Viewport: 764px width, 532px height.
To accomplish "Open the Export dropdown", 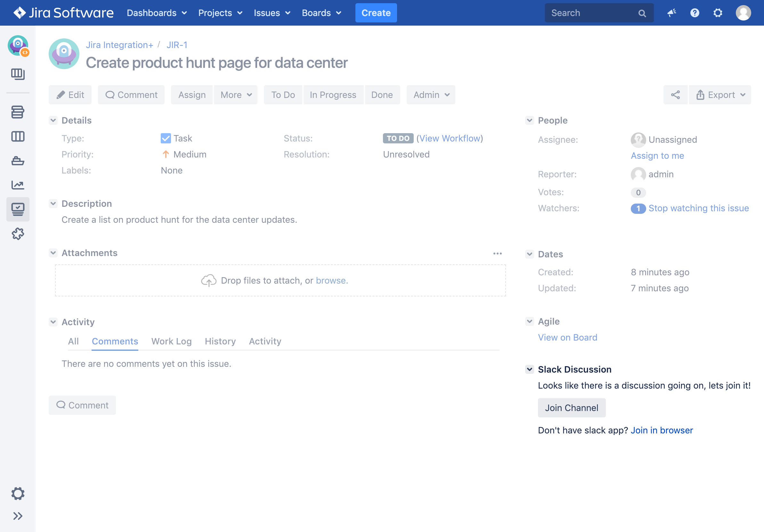I will (x=720, y=95).
